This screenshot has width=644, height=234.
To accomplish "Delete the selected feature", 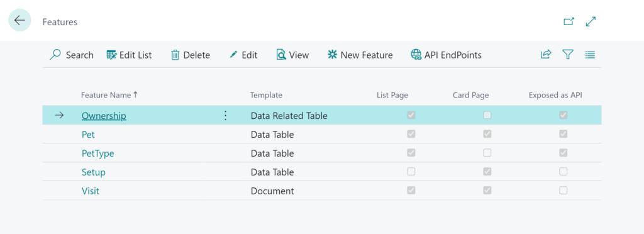I will click(x=190, y=55).
